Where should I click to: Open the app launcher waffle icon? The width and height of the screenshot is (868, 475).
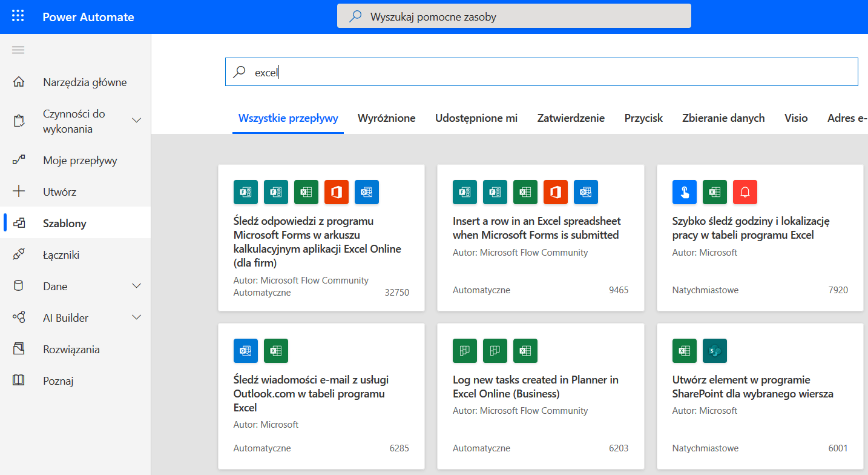18,16
